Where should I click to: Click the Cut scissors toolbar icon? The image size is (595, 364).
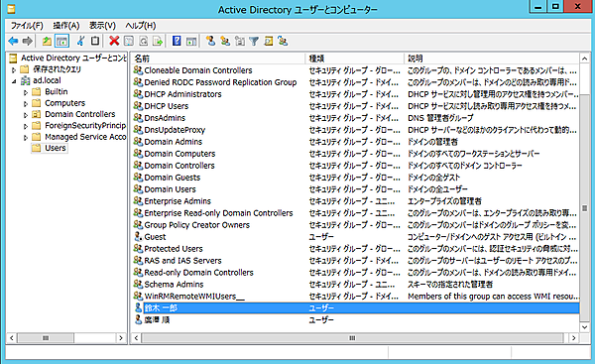click(81, 41)
